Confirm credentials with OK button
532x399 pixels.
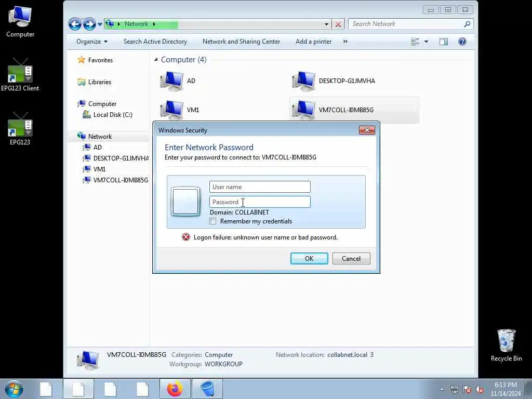(x=309, y=259)
